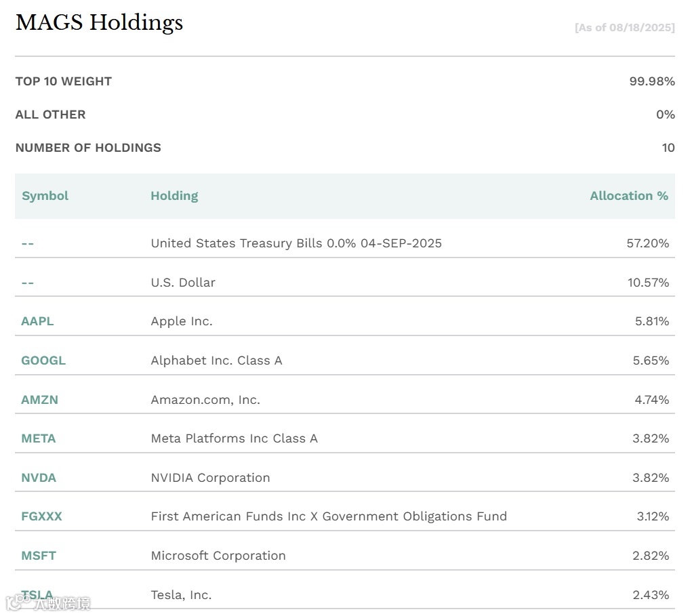Click the MAGS Holdings title

(99, 23)
